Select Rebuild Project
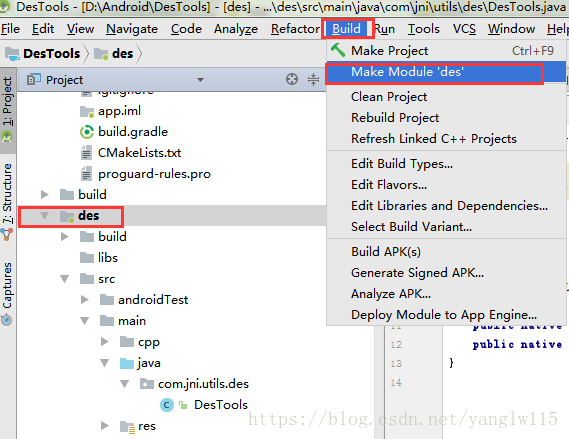 coord(446,118)
